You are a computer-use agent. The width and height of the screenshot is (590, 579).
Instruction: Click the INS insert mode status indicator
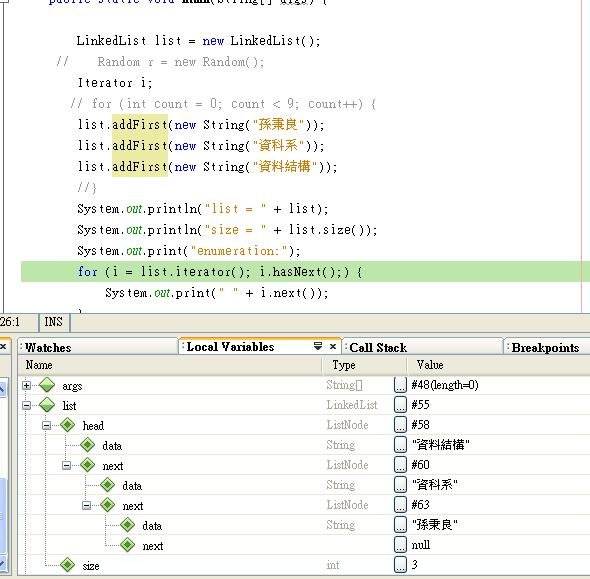(x=53, y=322)
